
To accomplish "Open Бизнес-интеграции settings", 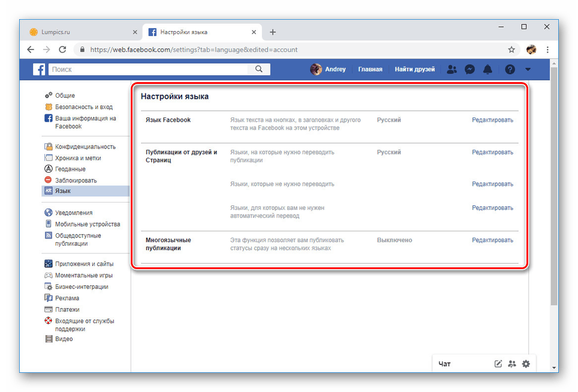I will point(82,287).
